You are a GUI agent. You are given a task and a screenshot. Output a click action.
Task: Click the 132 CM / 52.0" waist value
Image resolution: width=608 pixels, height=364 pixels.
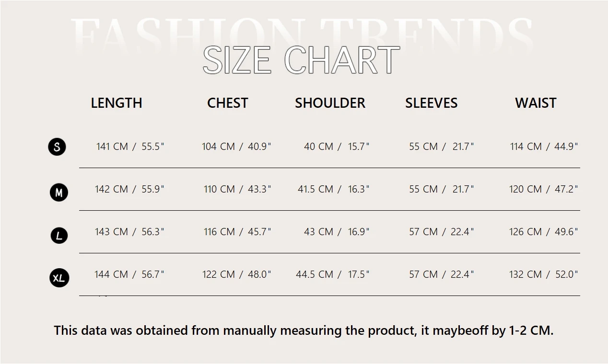pos(543,274)
